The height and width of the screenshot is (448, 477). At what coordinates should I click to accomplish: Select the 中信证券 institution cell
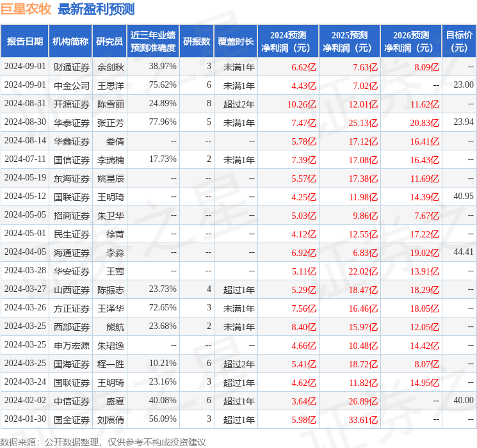72,401
